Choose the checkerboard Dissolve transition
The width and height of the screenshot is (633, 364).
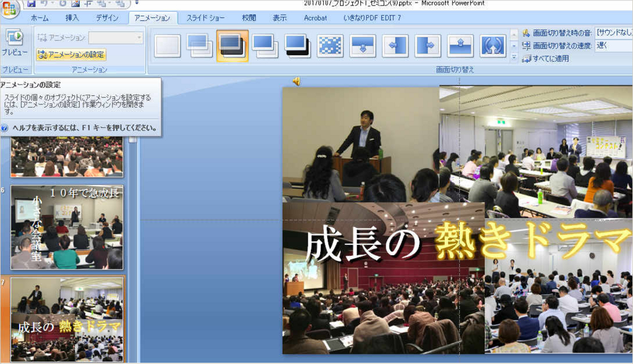330,46
